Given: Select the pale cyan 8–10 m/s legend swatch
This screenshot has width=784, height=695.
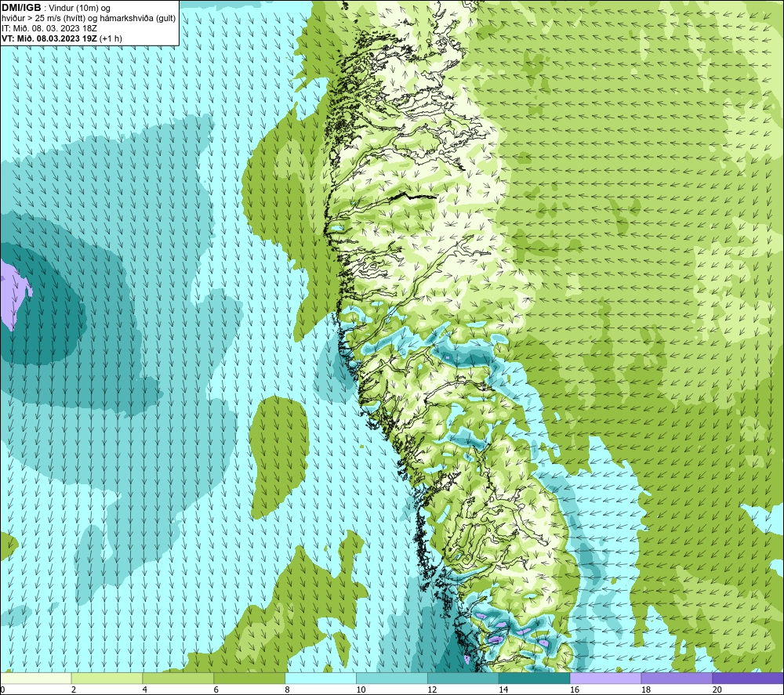Looking at the screenshot, I should tap(321, 678).
